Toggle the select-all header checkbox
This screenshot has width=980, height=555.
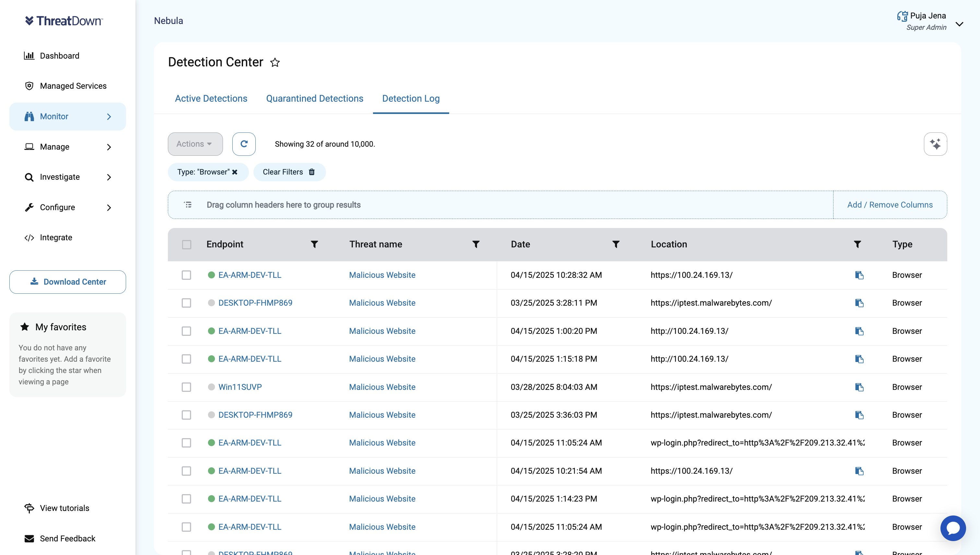tap(186, 244)
